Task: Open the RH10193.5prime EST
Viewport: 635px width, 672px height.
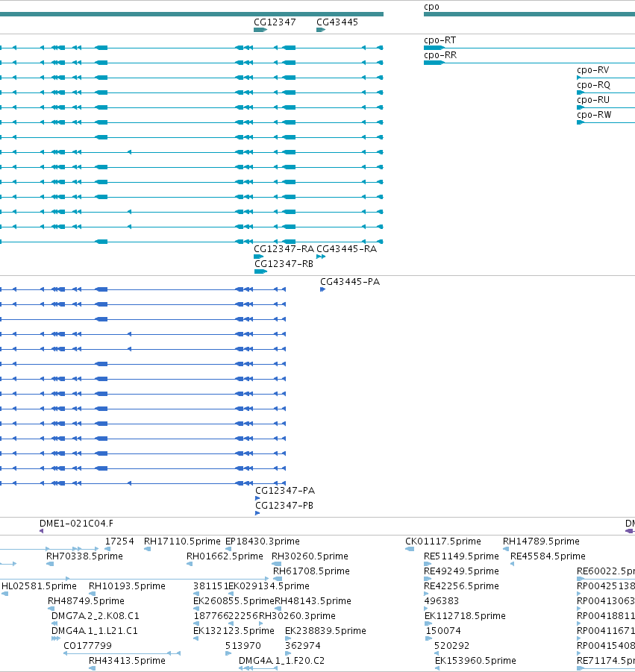Action: point(127,586)
